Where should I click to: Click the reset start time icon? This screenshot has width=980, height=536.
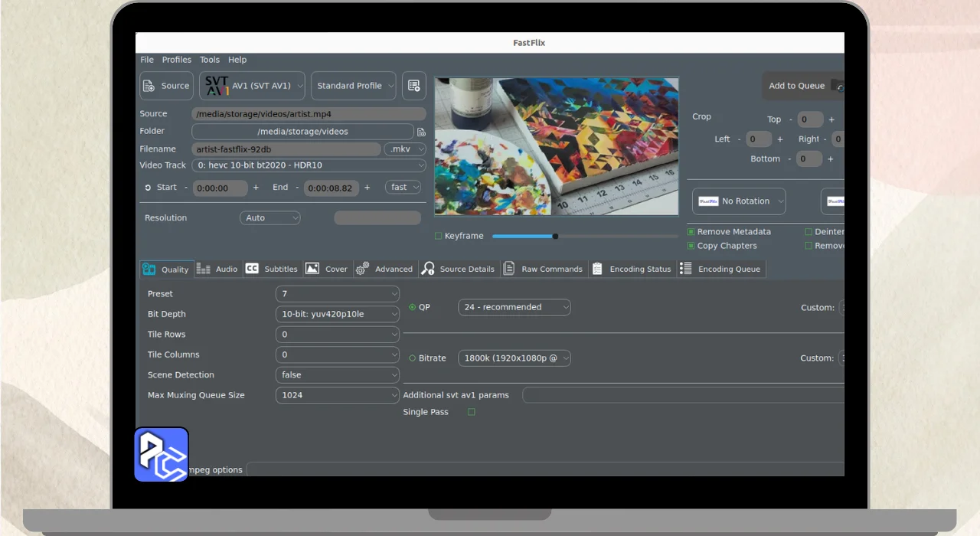pyautogui.click(x=148, y=188)
